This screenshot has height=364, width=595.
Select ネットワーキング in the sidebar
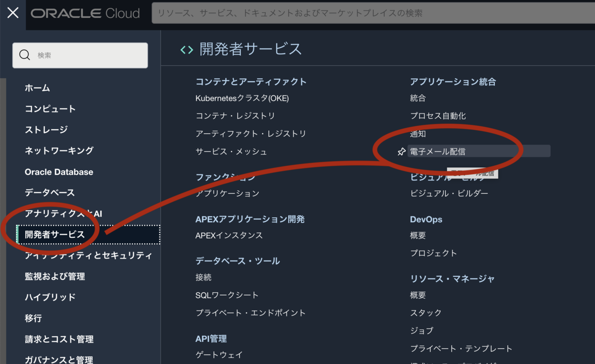59,151
